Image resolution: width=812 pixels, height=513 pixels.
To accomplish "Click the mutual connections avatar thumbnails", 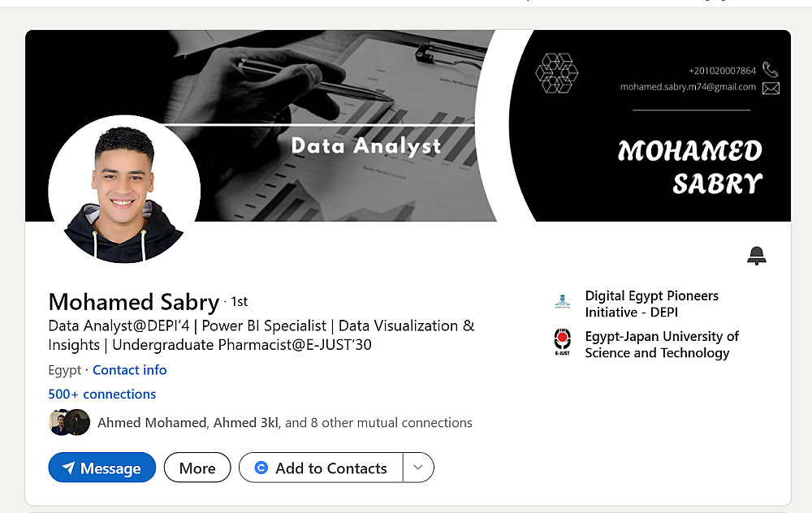I will tap(69, 423).
